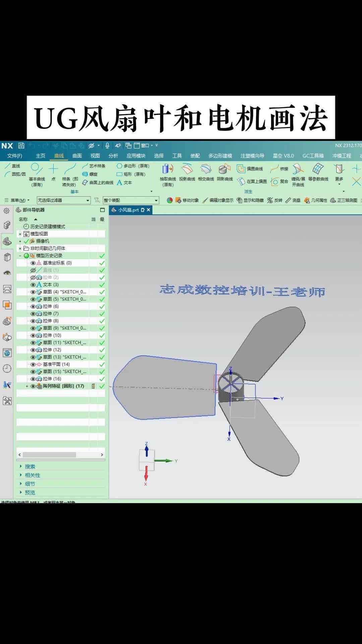Expand the 搜索 section in navigator
Image resolution: width=362 pixels, height=644 pixels.
click(x=29, y=467)
